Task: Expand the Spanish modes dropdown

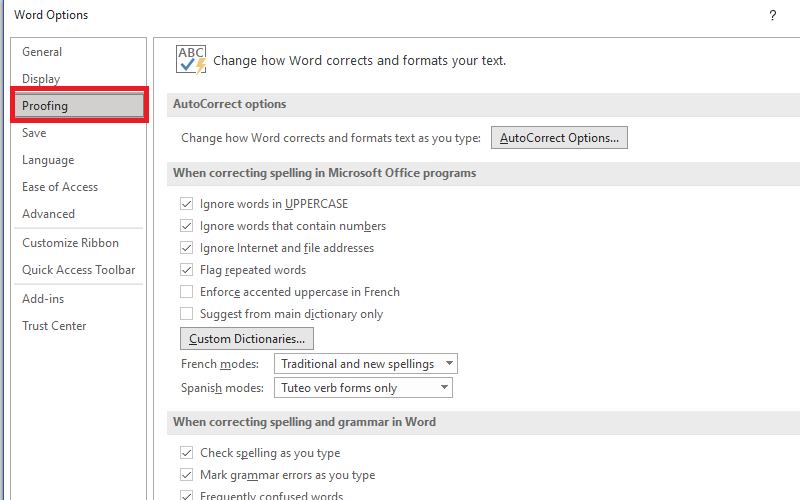Action: tap(362, 388)
